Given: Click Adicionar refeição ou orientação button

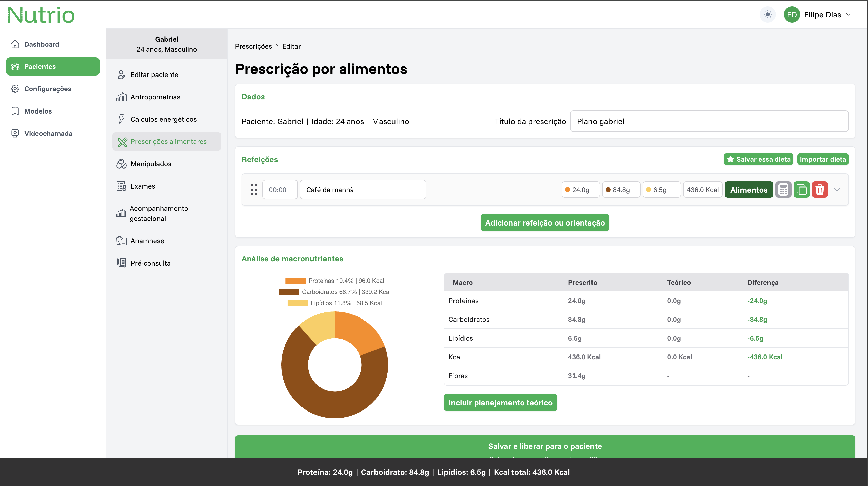Looking at the screenshot, I should coord(544,222).
